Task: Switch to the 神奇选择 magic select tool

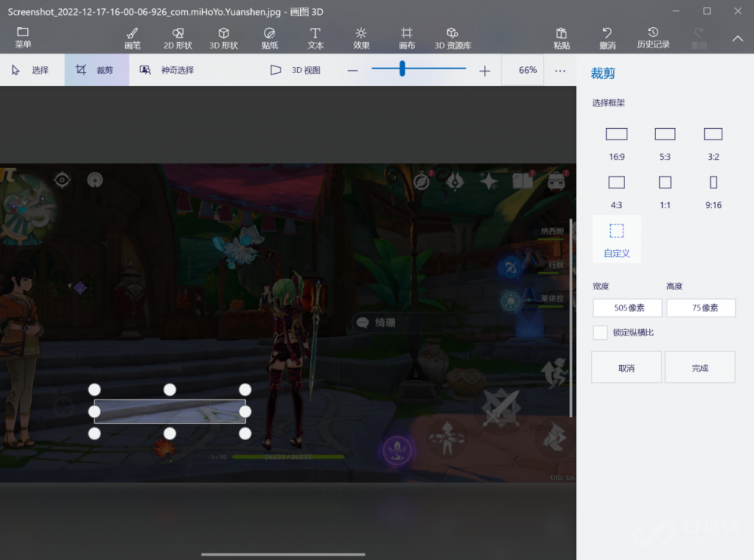Action: coord(167,70)
